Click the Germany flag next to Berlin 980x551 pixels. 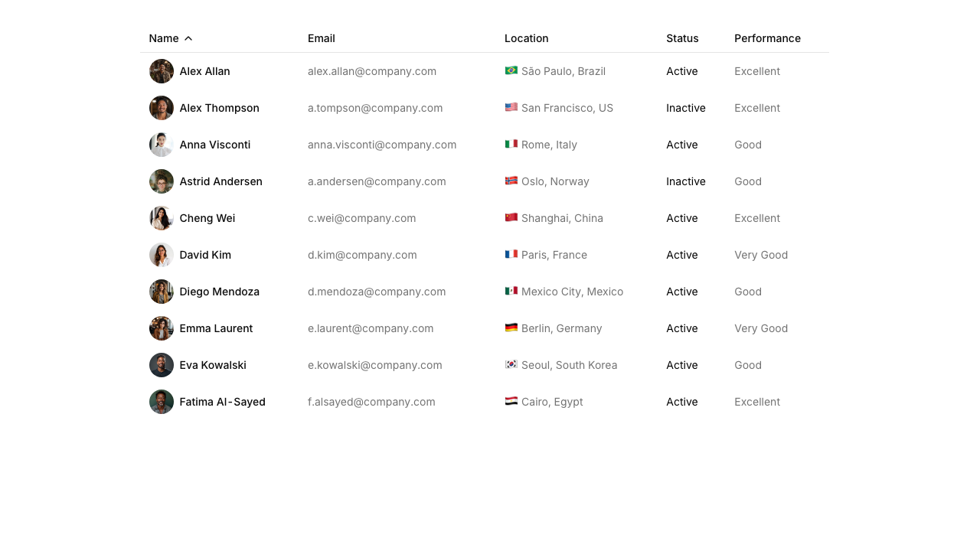pyautogui.click(x=511, y=328)
